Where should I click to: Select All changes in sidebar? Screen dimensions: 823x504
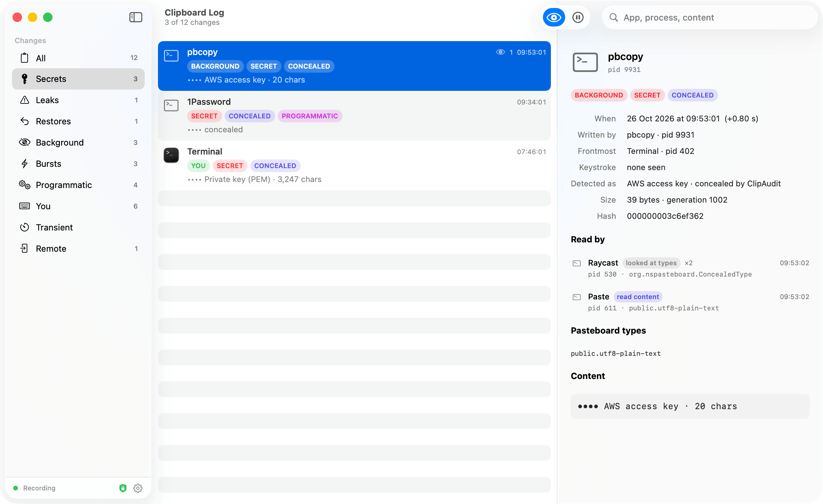pyautogui.click(x=78, y=58)
